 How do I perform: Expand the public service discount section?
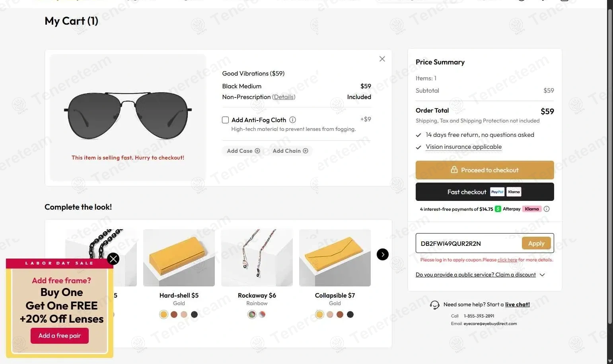click(542, 275)
